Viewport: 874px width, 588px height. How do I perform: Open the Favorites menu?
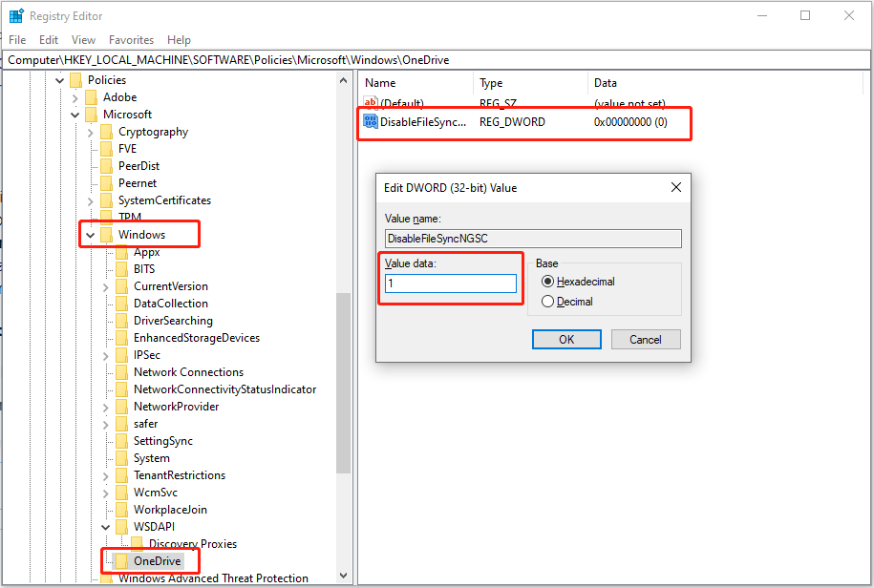point(131,39)
